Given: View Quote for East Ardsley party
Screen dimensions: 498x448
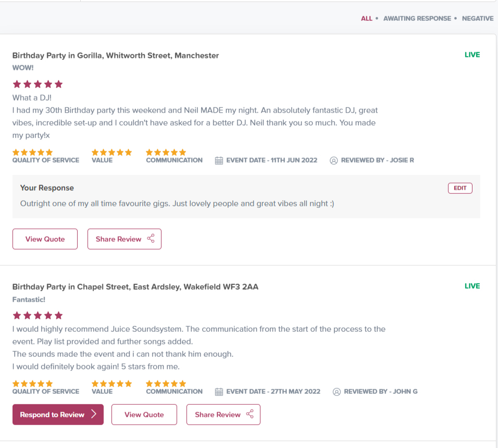Looking at the screenshot, I should pos(144,415).
